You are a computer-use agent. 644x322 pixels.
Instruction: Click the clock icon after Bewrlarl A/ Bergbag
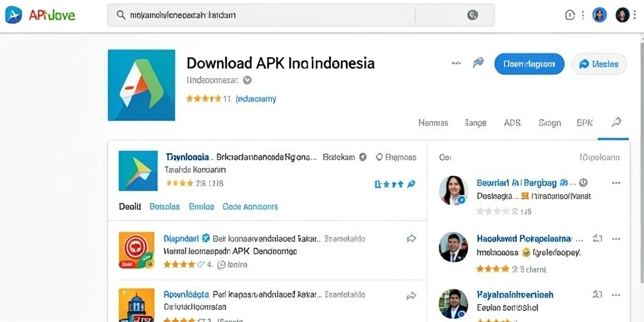coord(583,183)
